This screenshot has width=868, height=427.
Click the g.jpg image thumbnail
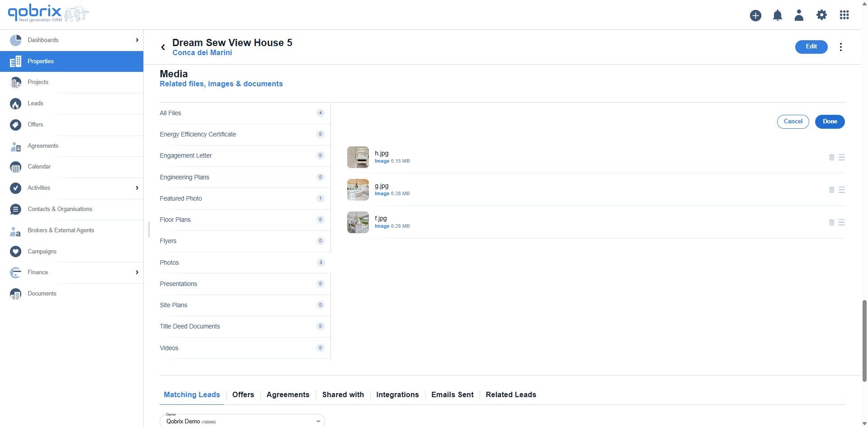[x=358, y=189]
